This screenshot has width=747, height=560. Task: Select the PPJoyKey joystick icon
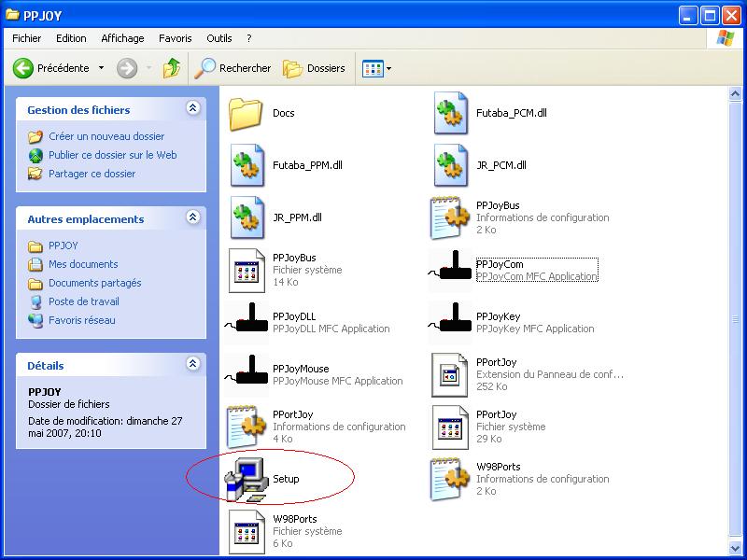click(x=450, y=318)
